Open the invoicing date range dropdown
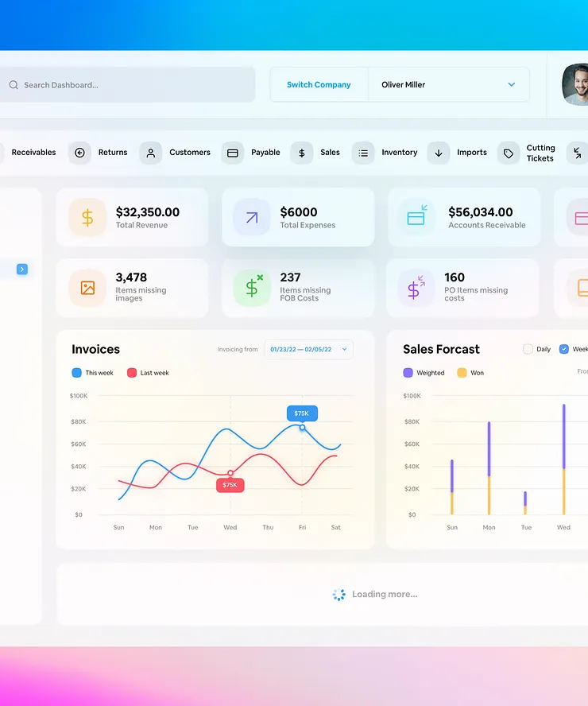This screenshot has height=706, width=588. [308, 349]
